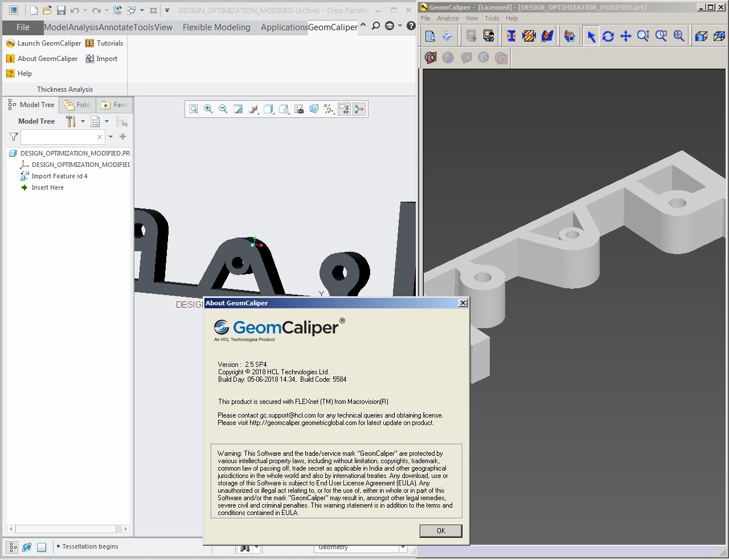Open GeomCaliper Help from the ribbon
Viewport: 729px width, 560px height.
(19, 73)
